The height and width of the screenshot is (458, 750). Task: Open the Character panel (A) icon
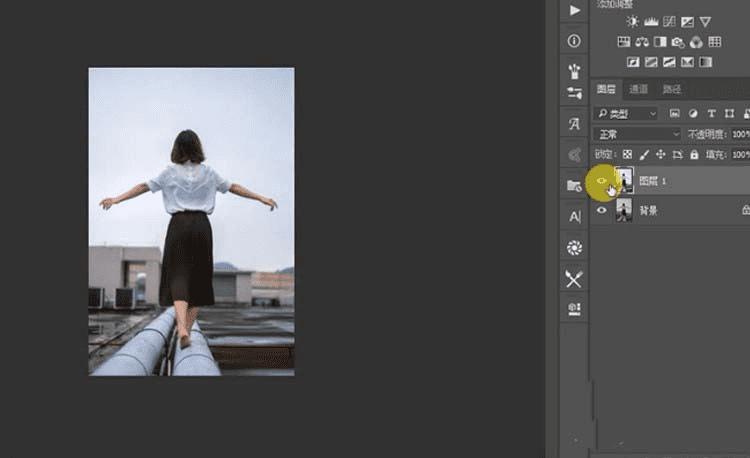pos(574,216)
